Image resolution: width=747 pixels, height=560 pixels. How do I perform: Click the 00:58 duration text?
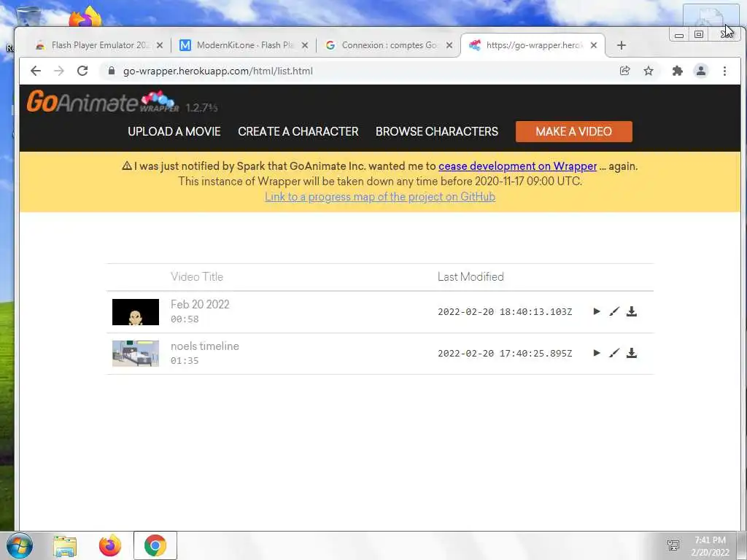(185, 319)
